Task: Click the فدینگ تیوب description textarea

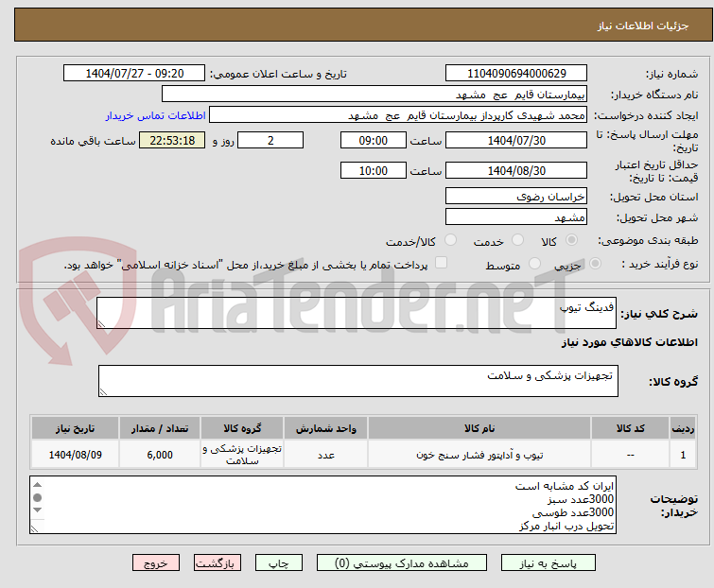Action: (x=357, y=313)
